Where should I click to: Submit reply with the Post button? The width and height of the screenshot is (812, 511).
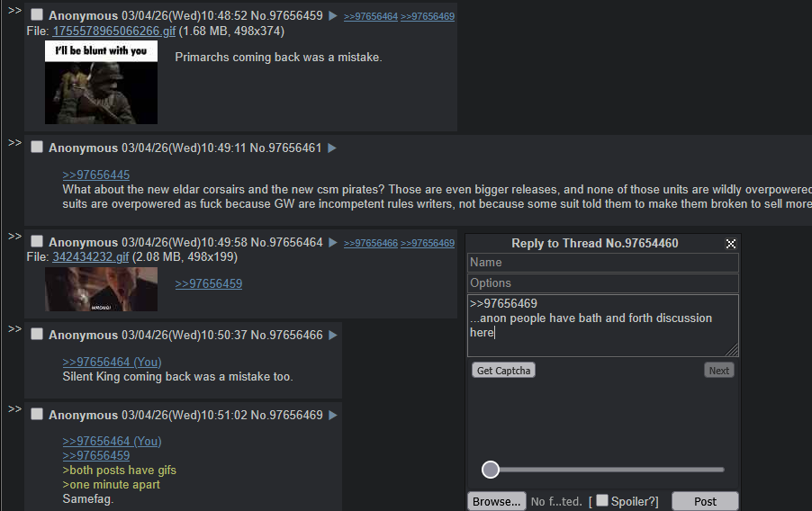[x=705, y=501]
